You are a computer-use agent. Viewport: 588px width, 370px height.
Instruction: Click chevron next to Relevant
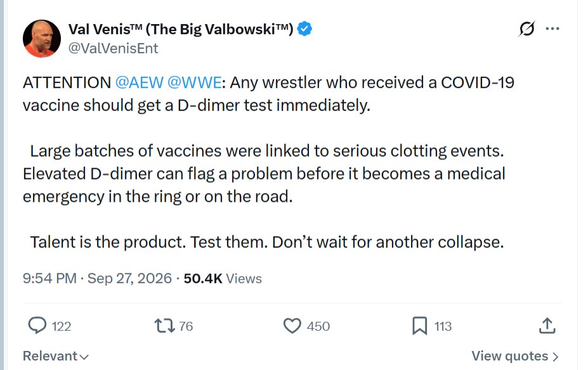click(x=84, y=357)
